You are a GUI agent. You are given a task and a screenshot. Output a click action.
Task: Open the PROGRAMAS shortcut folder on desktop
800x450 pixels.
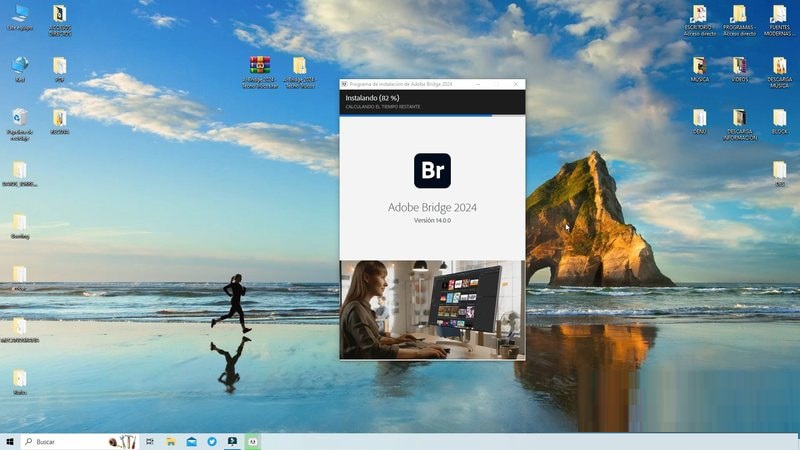tap(739, 20)
